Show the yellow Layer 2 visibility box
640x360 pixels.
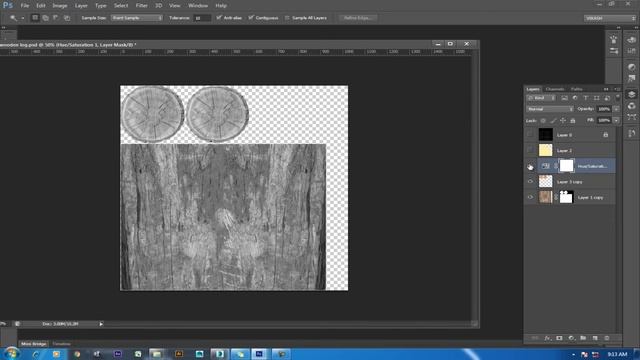(x=530, y=150)
